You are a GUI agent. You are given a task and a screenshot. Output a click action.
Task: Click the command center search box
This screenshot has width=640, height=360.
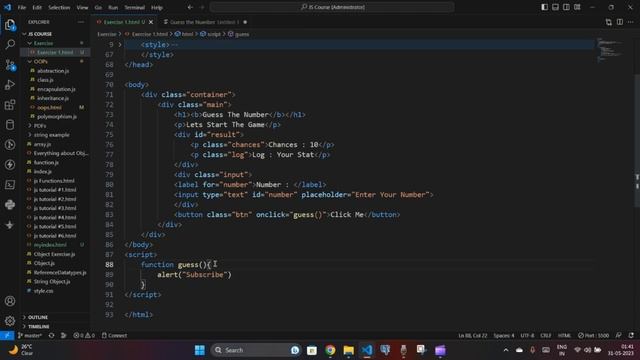coord(332,7)
